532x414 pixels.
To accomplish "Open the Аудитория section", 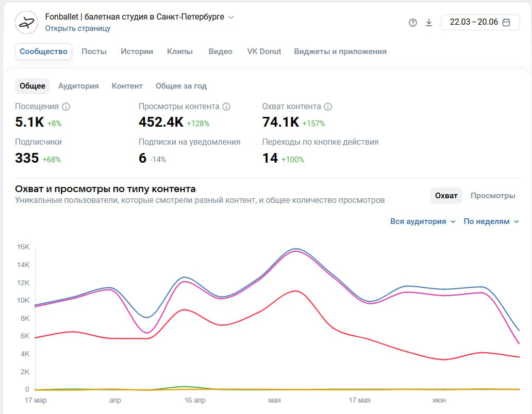I will point(78,86).
